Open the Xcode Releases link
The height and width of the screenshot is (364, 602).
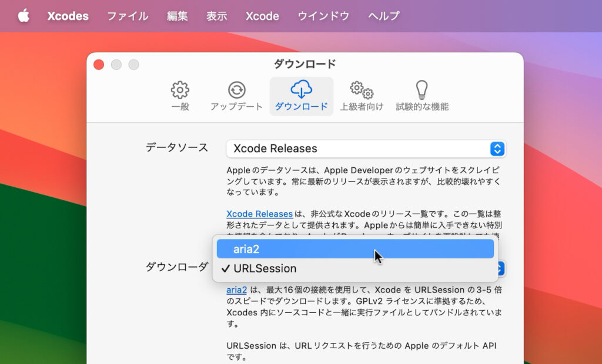click(x=259, y=214)
